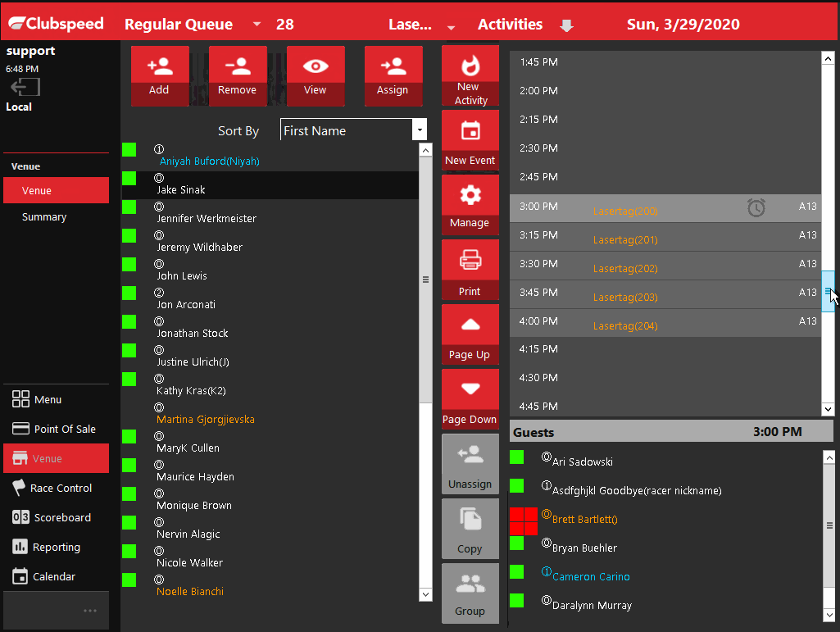Click the View eye icon button

[316, 75]
